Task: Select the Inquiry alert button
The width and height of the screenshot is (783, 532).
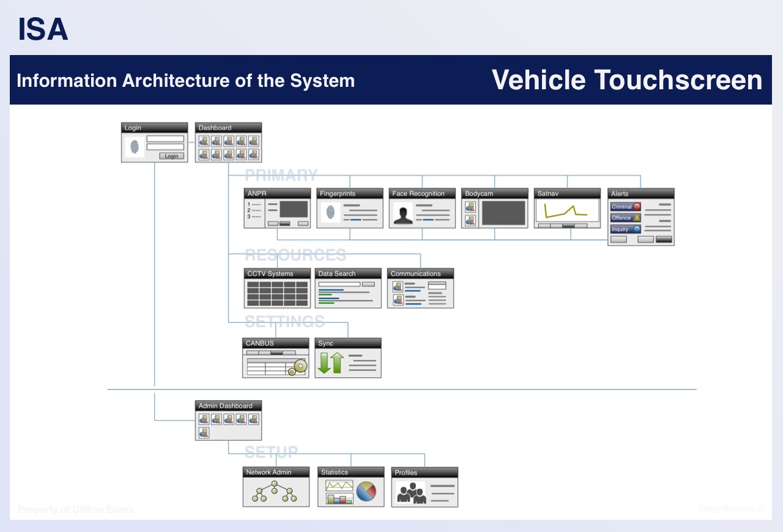Action: click(625, 229)
